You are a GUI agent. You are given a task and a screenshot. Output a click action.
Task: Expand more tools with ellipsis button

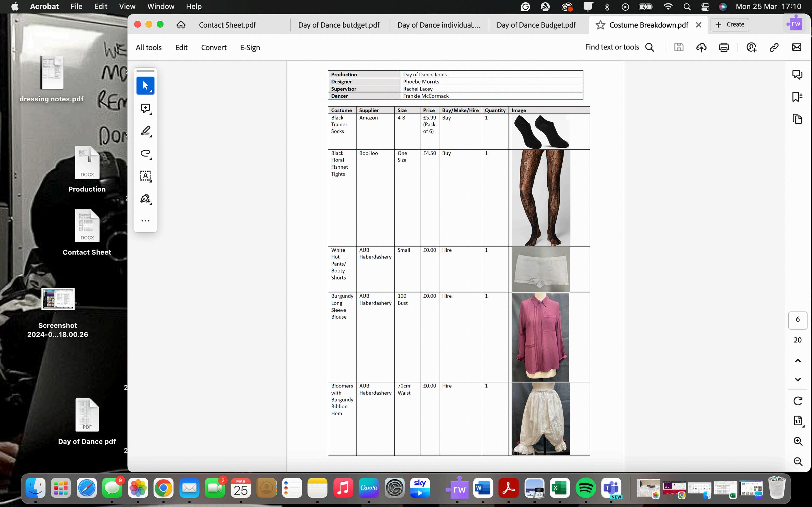pos(145,221)
